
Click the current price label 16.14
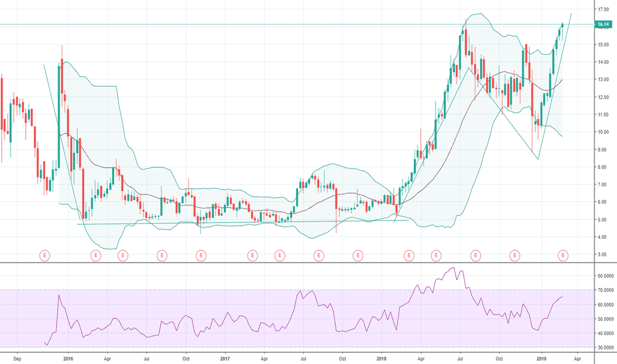[x=603, y=24]
